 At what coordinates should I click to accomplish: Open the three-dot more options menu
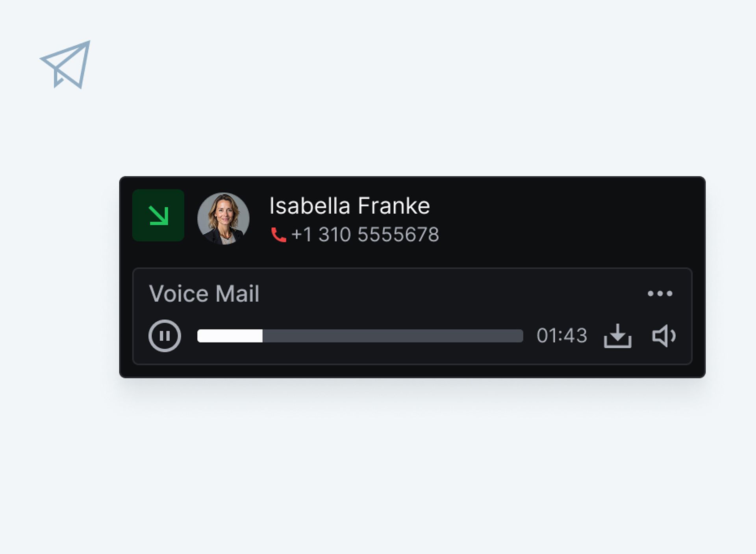pyautogui.click(x=660, y=293)
